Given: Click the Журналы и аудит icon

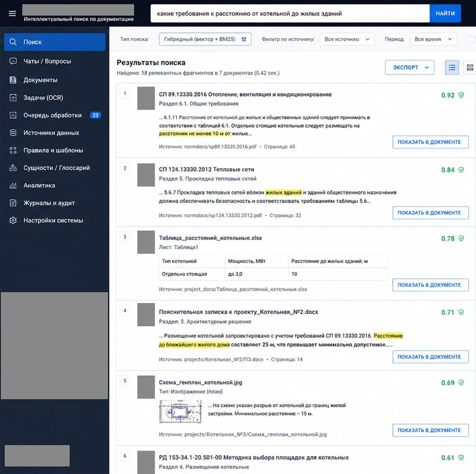Looking at the screenshot, I should (x=13, y=203).
